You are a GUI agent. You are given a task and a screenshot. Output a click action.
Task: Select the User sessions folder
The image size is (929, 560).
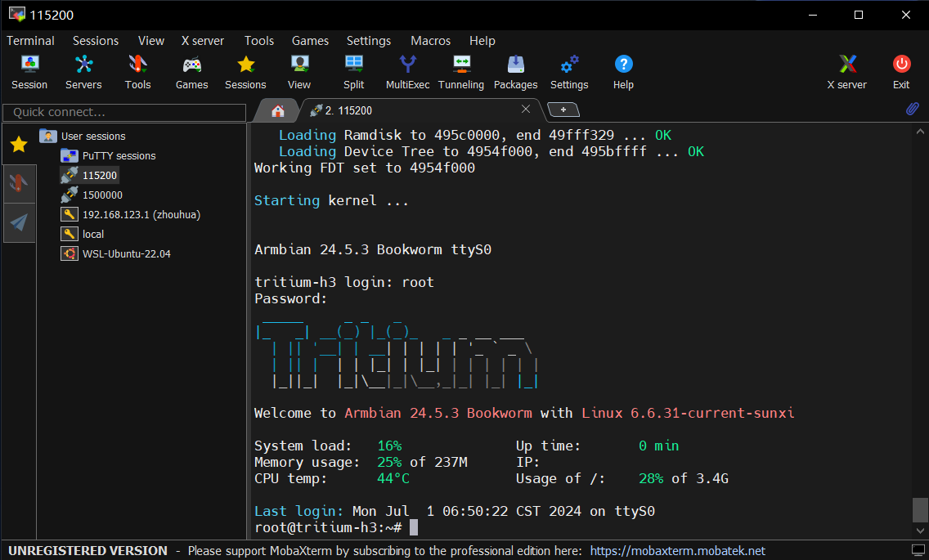83,137
